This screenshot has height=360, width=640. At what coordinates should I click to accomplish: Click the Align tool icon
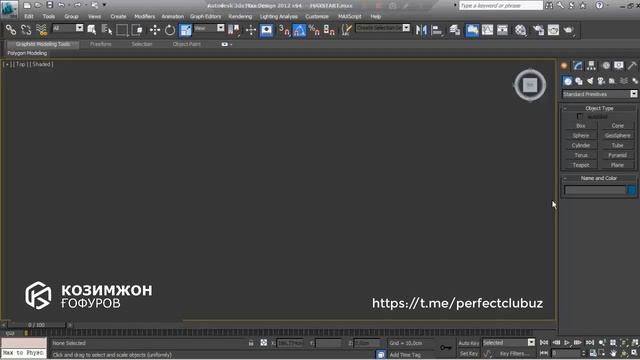(437, 30)
